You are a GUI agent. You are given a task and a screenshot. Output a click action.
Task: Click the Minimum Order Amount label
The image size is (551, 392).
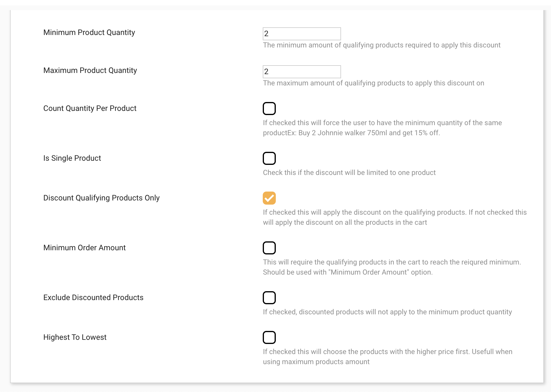point(85,248)
